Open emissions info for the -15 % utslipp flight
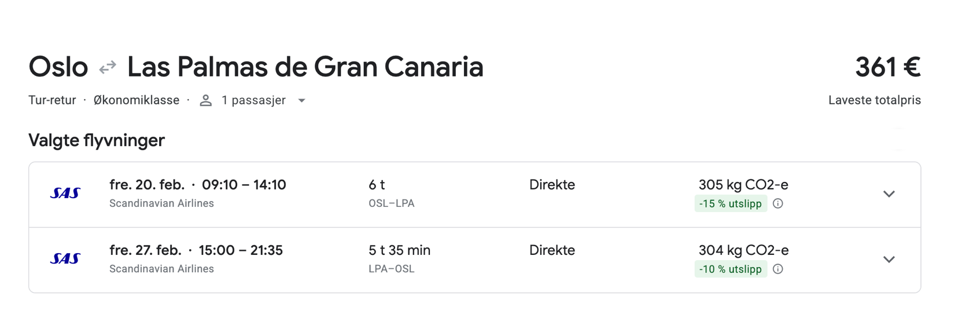 coord(778,204)
